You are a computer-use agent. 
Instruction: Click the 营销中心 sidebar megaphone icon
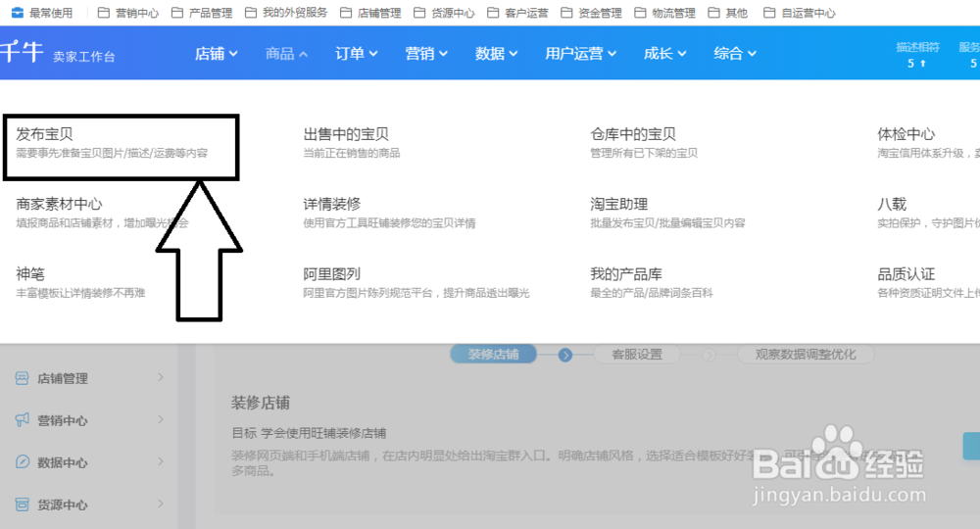point(22,419)
